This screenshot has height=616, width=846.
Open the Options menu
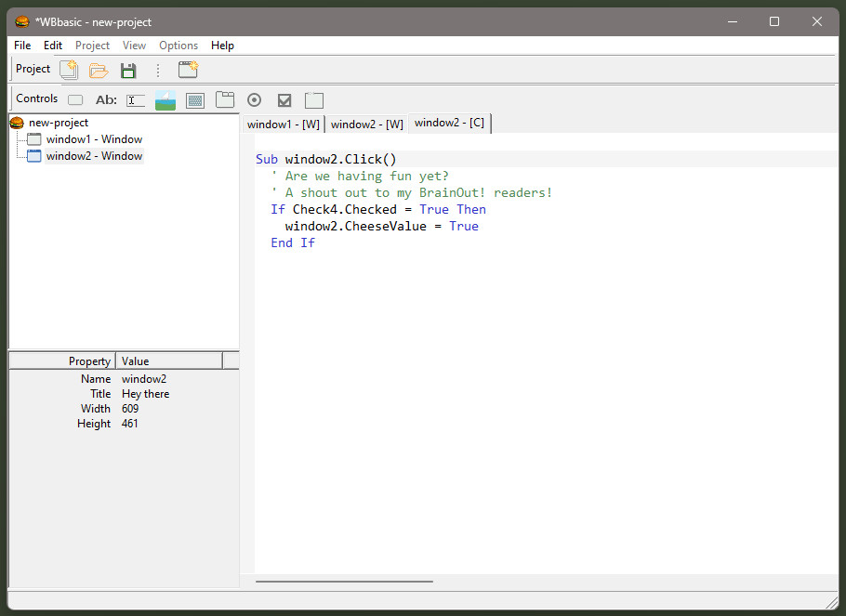(178, 46)
